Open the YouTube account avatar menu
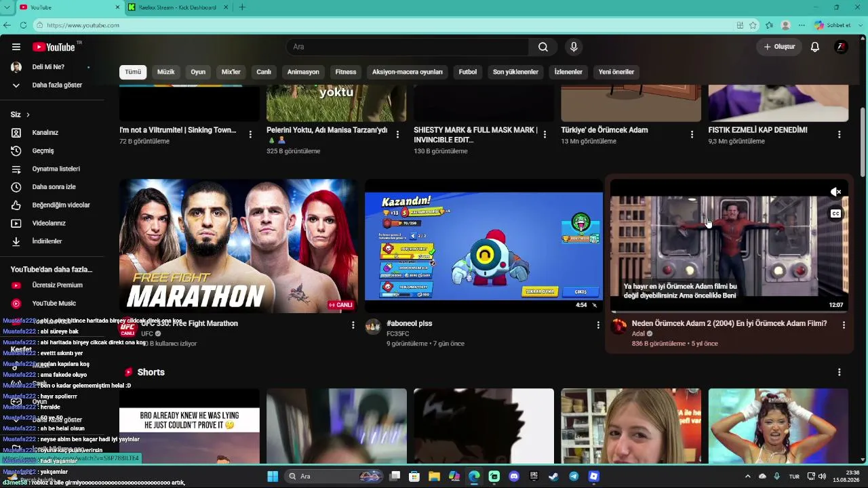 click(841, 47)
